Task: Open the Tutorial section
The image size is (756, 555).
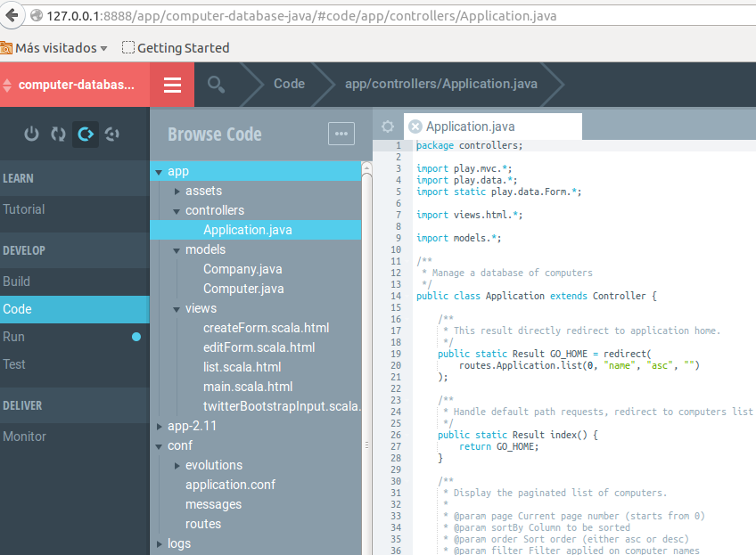Action: 75,209
